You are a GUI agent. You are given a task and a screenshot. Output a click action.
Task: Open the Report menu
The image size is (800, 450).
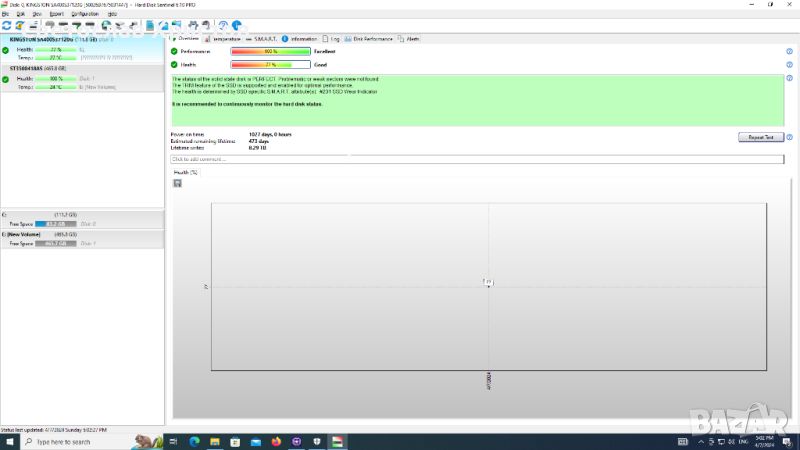[x=56, y=14]
